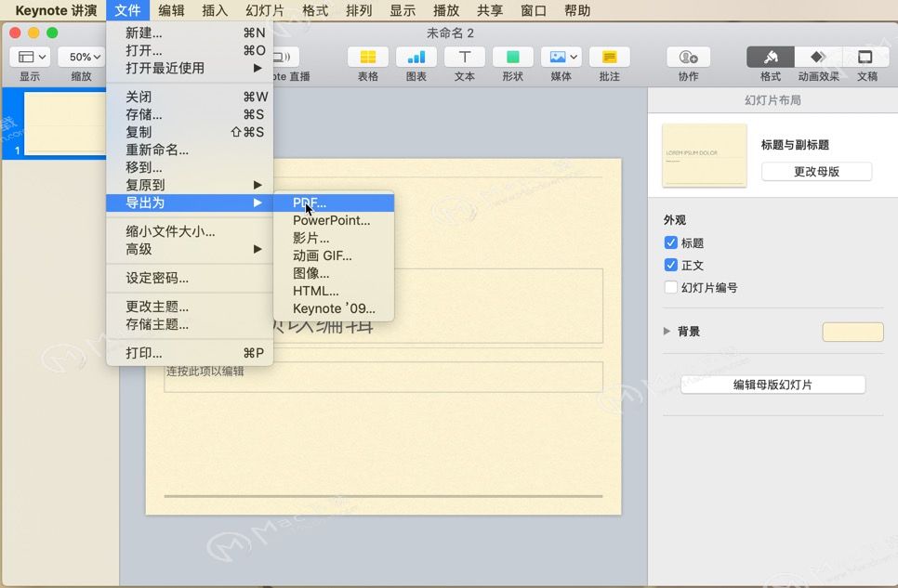The height and width of the screenshot is (588, 898).
Task: Select 存储... to save the presentation
Action: [x=190, y=114]
